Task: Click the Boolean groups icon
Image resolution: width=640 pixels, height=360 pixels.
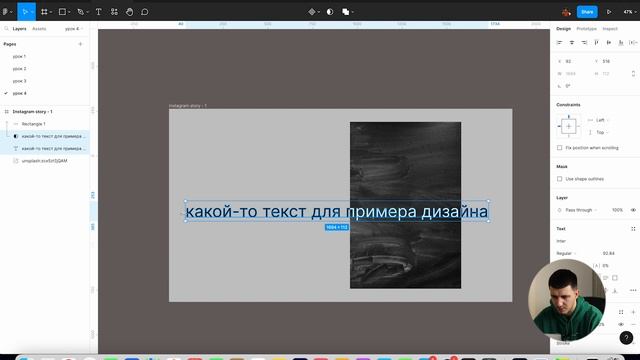Action: coord(346,12)
